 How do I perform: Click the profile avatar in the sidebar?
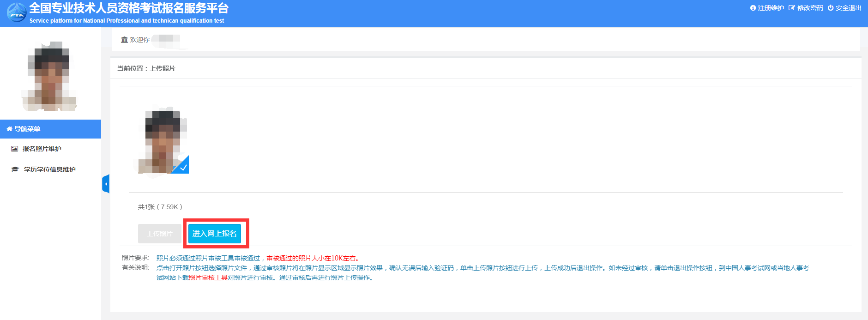(x=50, y=77)
